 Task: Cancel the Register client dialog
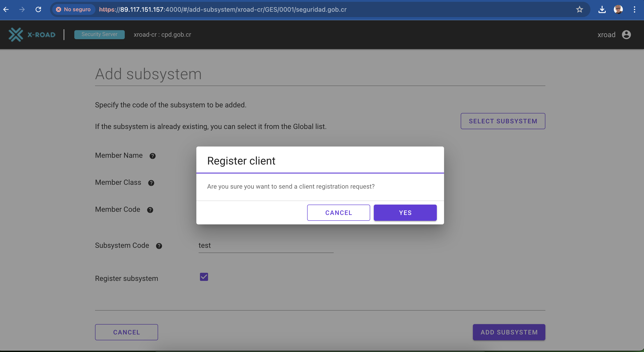(338, 213)
